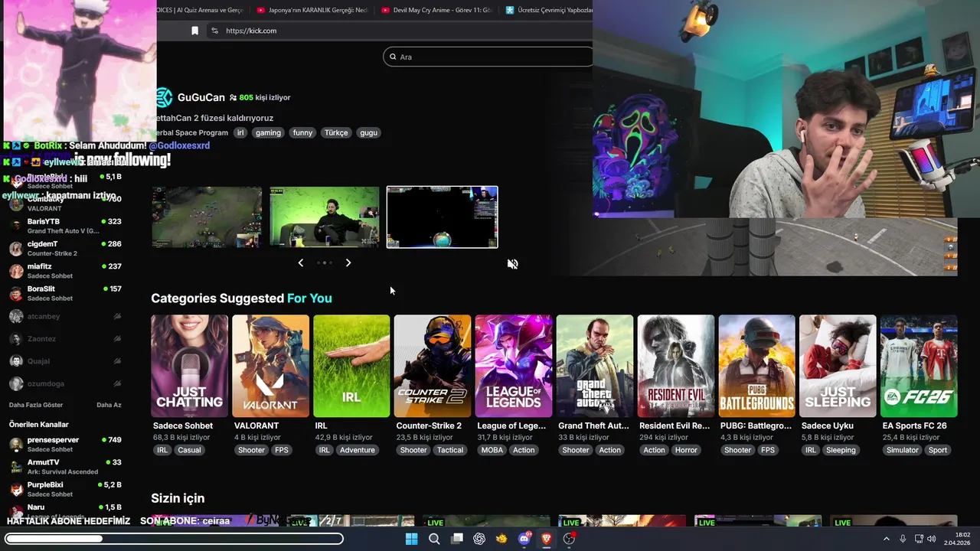Open ArmutTV avatar in recommended channels
980x551 pixels.
[x=16, y=466]
